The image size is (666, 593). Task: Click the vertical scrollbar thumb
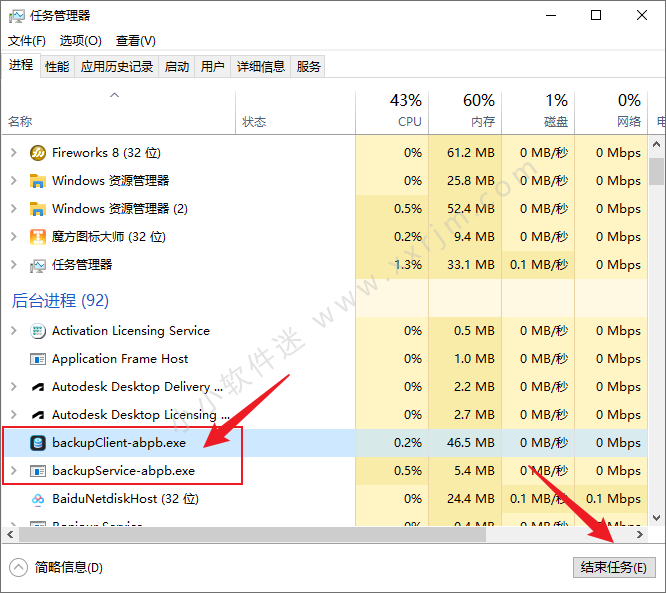(656, 172)
